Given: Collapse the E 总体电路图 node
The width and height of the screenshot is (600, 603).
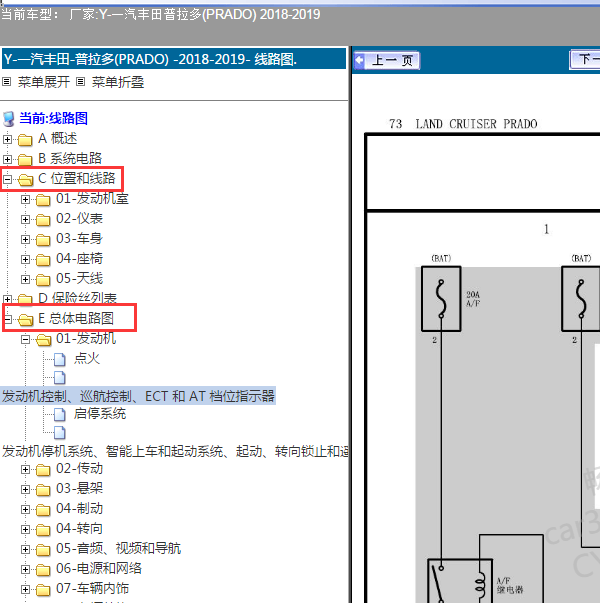Looking at the screenshot, I should (7, 319).
